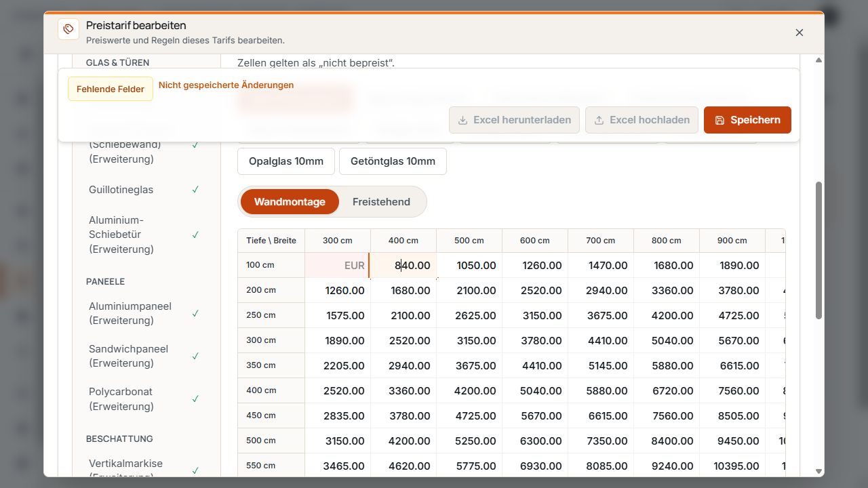Click checkmark icon next to Vertikalmarkise
Screen dimensions: 868x488
click(195, 470)
